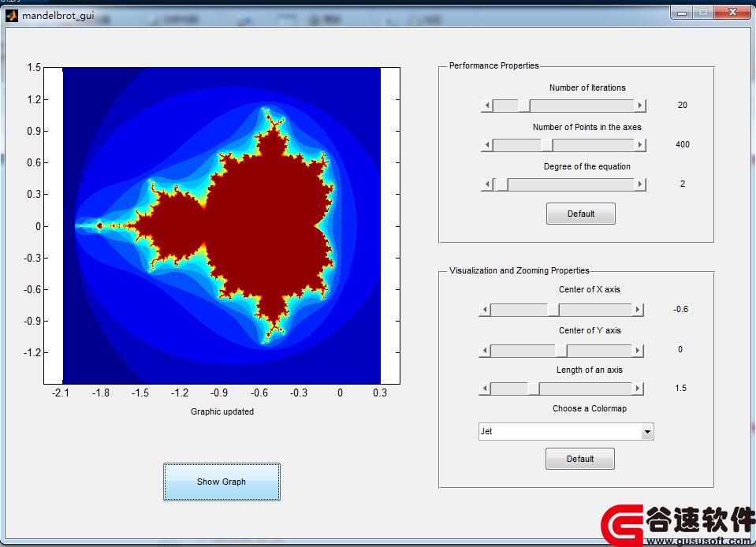
Task: Click the MATLAB icon in the title bar
Action: 12,16
